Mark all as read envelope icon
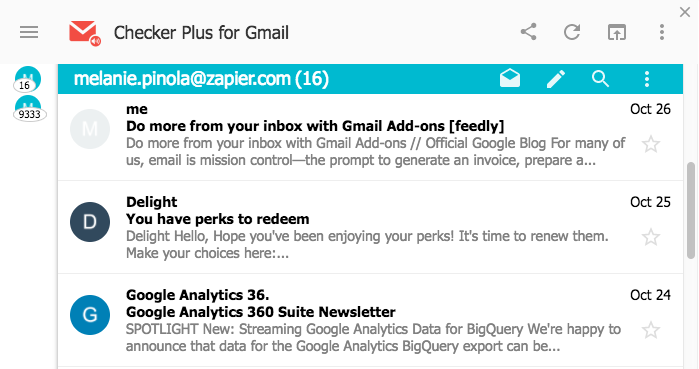The image size is (699, 369). coord(510,78)
